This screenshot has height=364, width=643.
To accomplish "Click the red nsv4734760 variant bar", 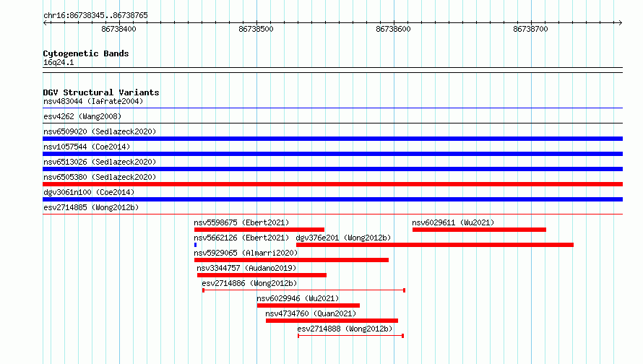I will pos(332,321).
